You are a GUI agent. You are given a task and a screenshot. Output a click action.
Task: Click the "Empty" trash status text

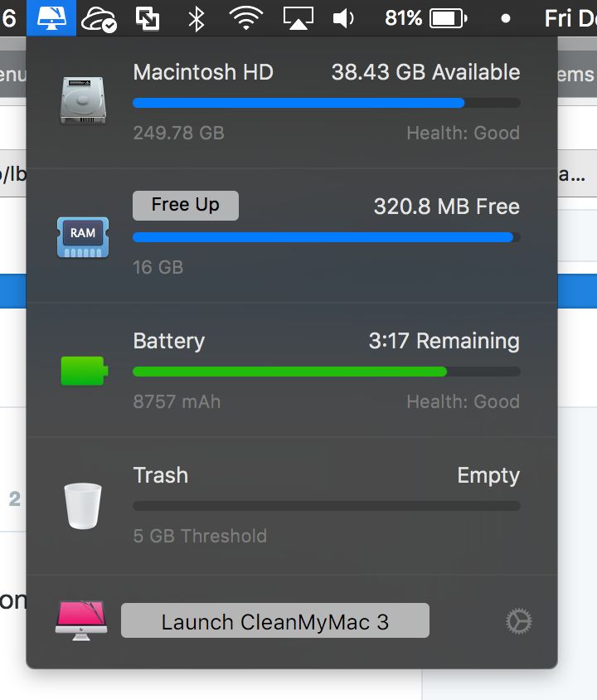click(x=488, y=476)
